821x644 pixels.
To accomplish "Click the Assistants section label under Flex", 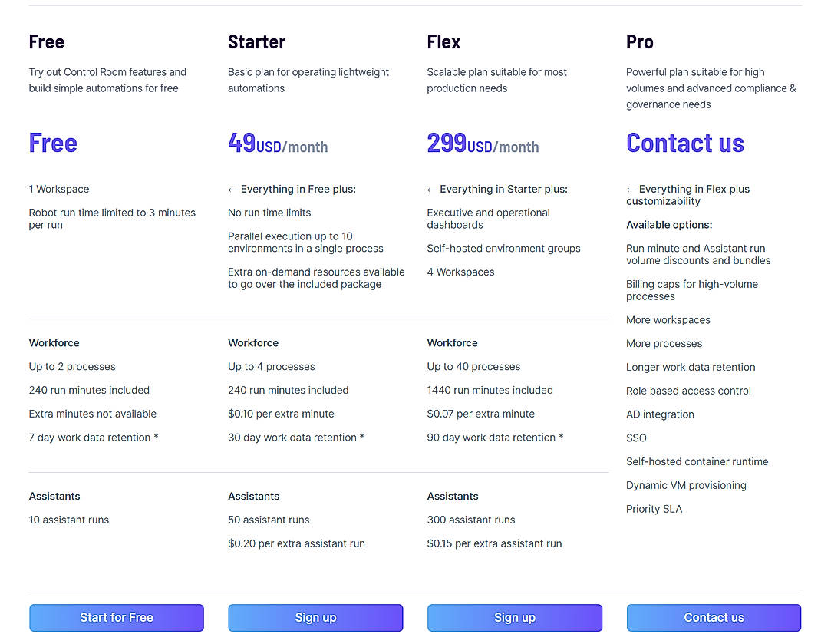I will tap(453, 496).
